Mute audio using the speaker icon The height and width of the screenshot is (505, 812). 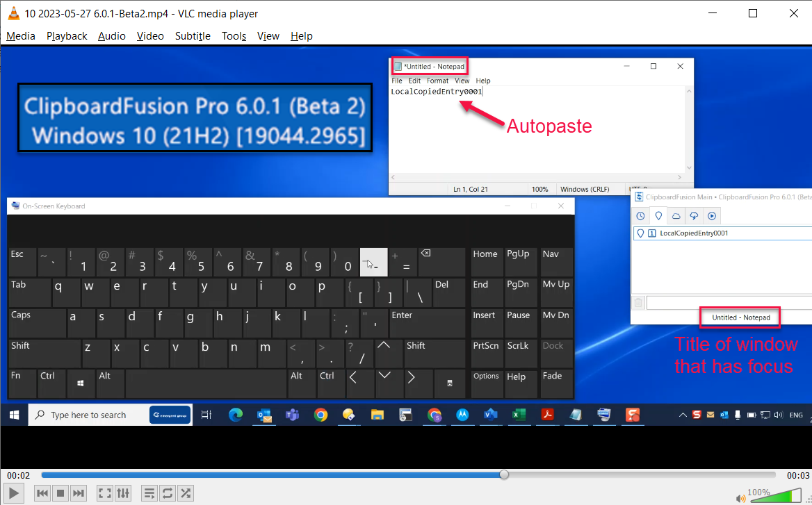[x=741, y=497]
